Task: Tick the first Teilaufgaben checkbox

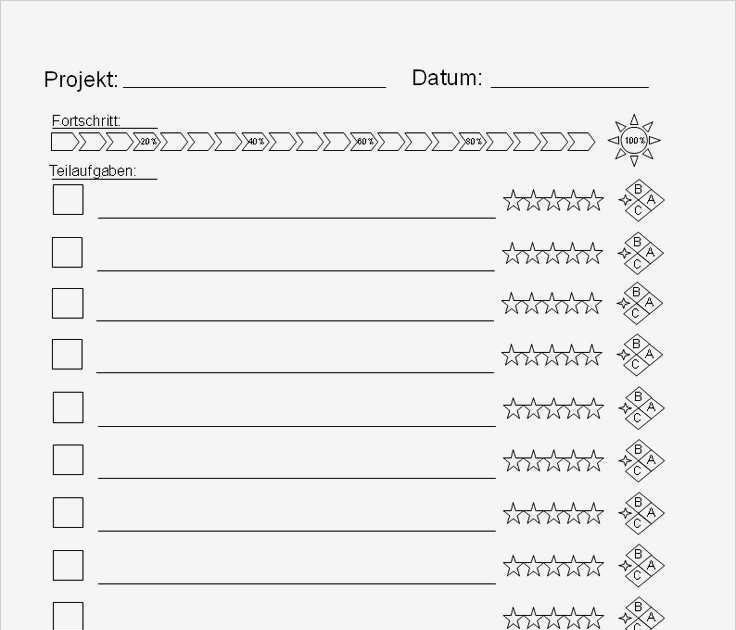Action: (68, 200)
